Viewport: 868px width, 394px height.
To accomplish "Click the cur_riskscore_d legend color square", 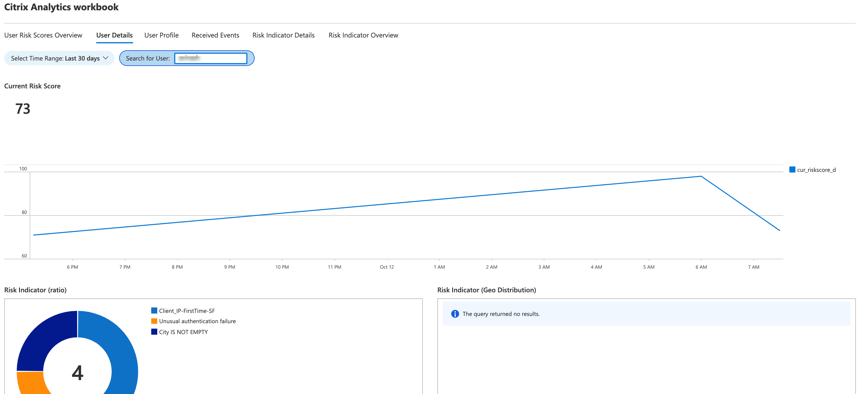I will 792,169.
